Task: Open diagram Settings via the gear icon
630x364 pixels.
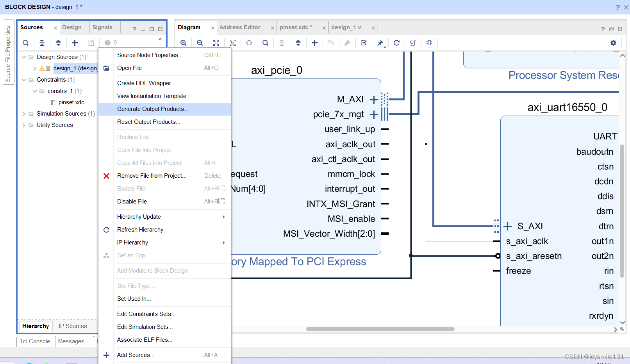Action: click(x=613, y=43)
